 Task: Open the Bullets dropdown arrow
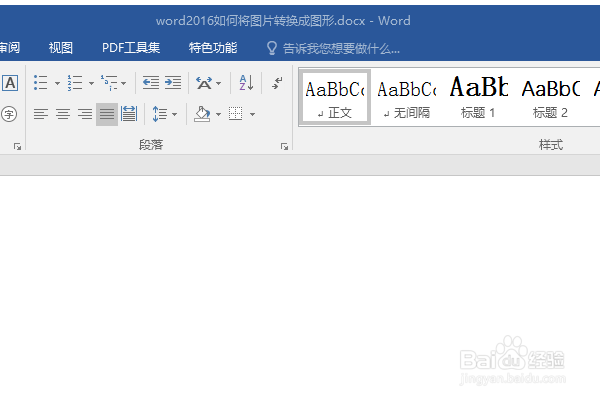[57, 83]
